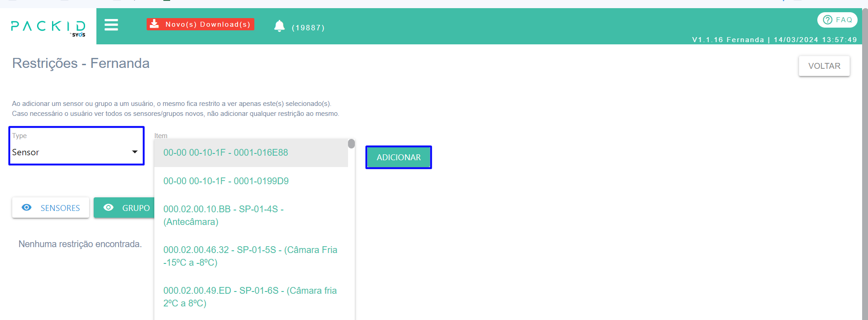This screenshot has height=320, width=868.
Task: Choose SP-01-4S Antecâmara option
Action: (224, 215)
